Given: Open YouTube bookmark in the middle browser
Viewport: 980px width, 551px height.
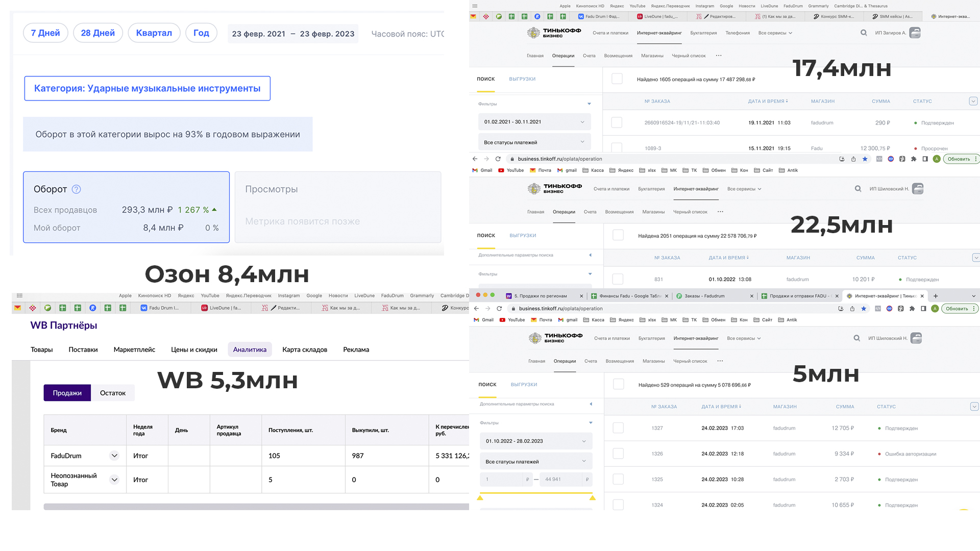Looking at the screenshot, I should click(x=511, y=170).
